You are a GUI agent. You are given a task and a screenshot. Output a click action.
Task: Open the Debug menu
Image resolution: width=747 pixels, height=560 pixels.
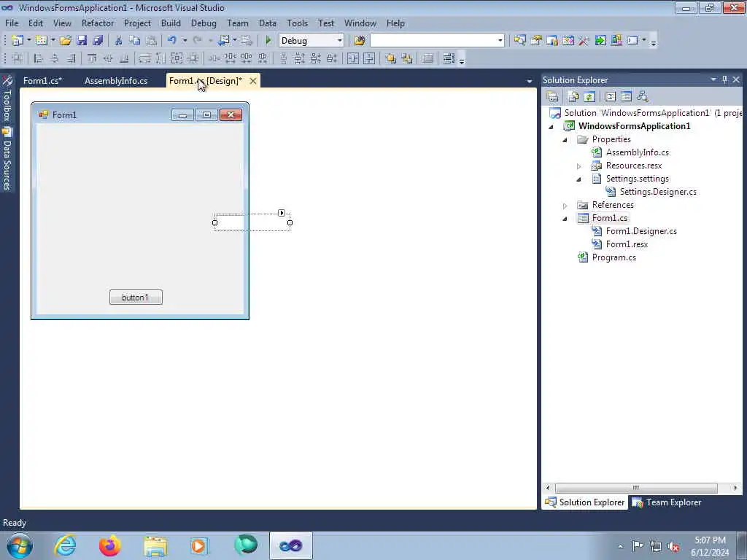204,23
